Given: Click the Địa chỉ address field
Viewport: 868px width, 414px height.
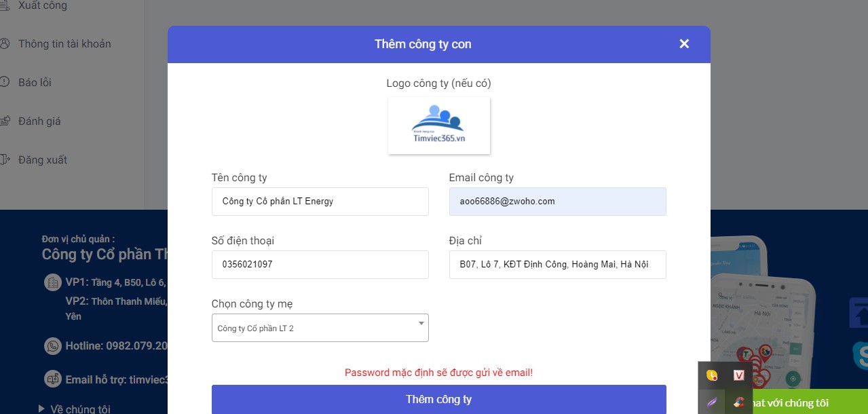Looking at the screenshot, I should click(x=557, y=264).
